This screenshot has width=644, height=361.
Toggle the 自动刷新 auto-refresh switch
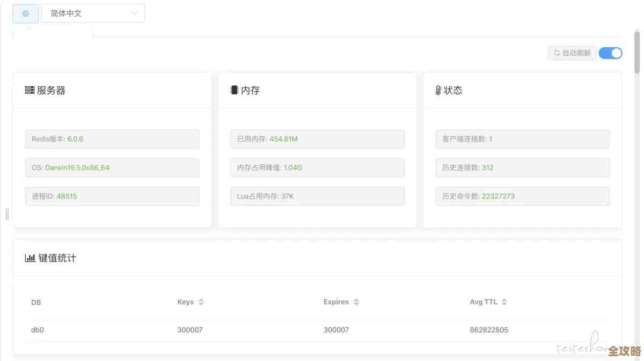(x=610, y=53)
